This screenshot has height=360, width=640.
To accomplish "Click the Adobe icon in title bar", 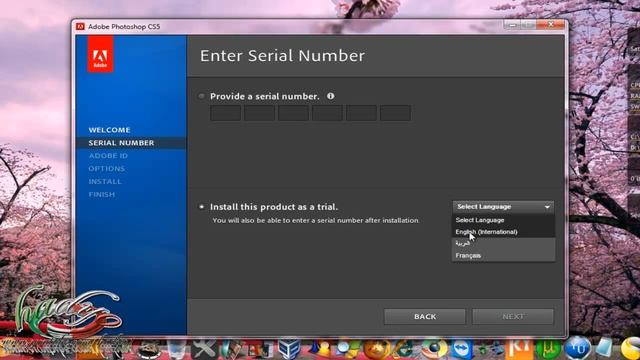I will tap(80, 27).
